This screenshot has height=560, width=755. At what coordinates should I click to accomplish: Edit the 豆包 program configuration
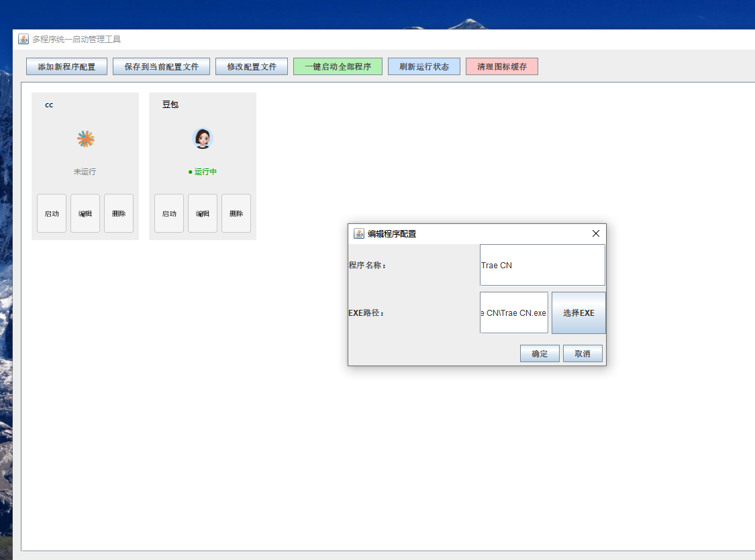point(203,213)
